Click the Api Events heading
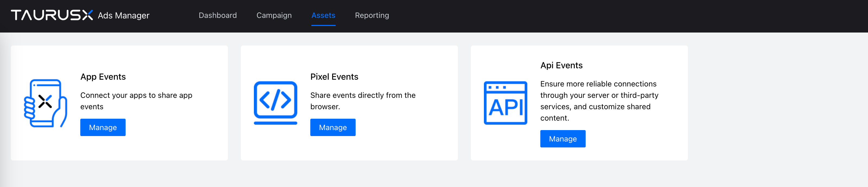 pos(561,65)
